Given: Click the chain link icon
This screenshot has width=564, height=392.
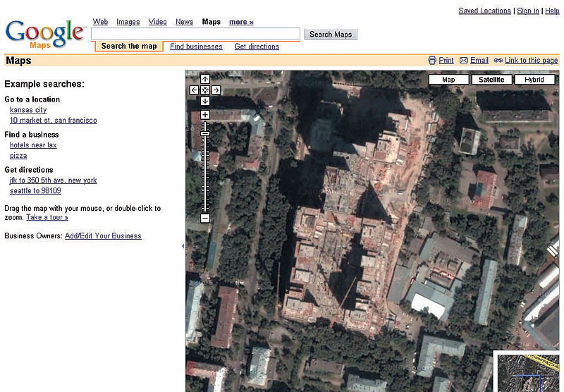Looking at the screenshot, I should (x=498, y=61).
